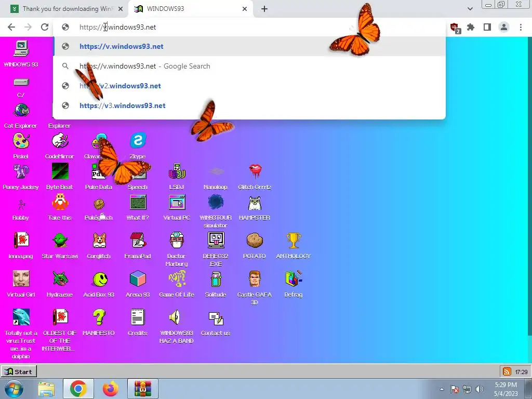Select the v2.windows93.net suggestion
This screenshot has width=532, height=399.
tap(249, 86)
